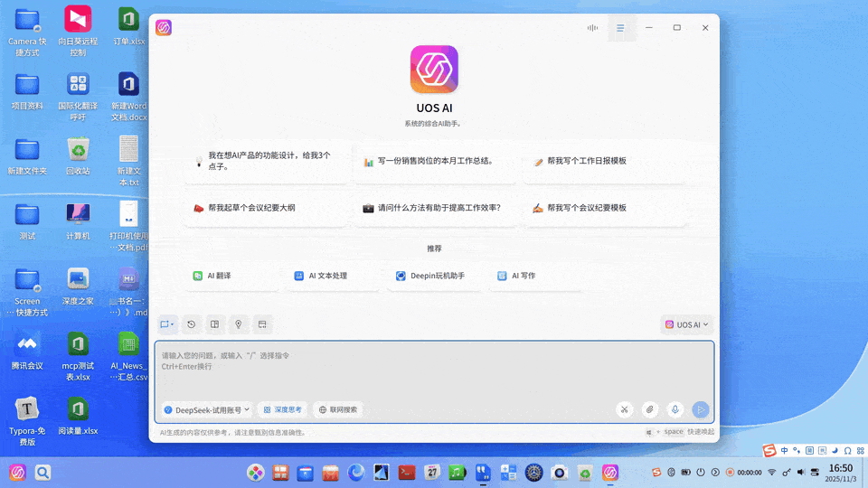The image size is (868, 488).
Task: Open the 计算机 desktop icon
Action: (78, 221)
